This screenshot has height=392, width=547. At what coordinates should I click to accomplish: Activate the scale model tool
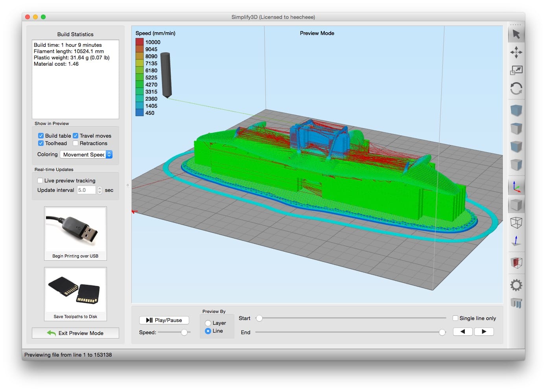coord(516,70)
